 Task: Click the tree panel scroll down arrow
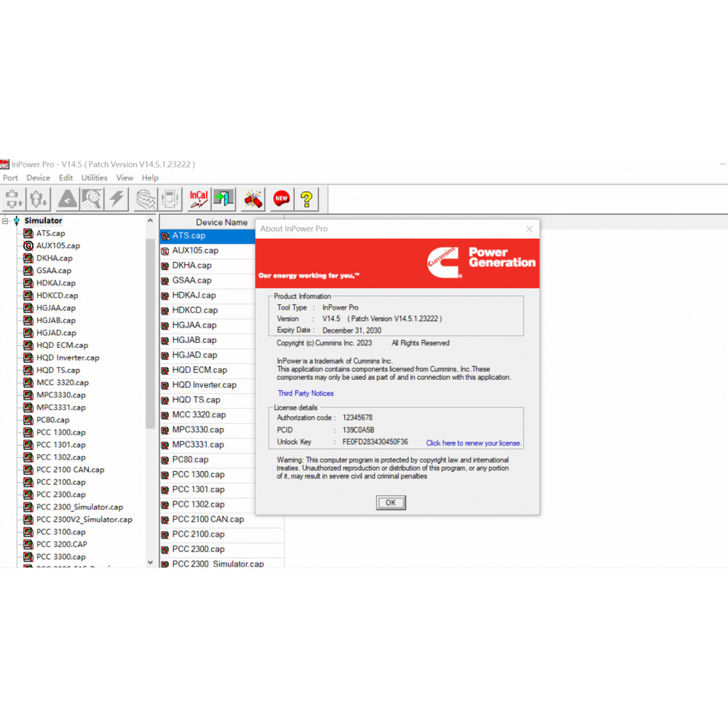(x=151, y=562)
